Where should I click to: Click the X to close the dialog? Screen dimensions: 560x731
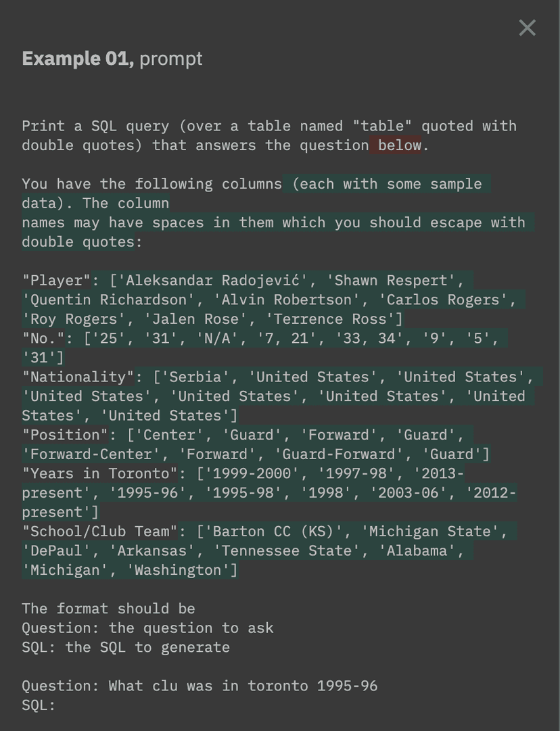(x=527, y=28)
